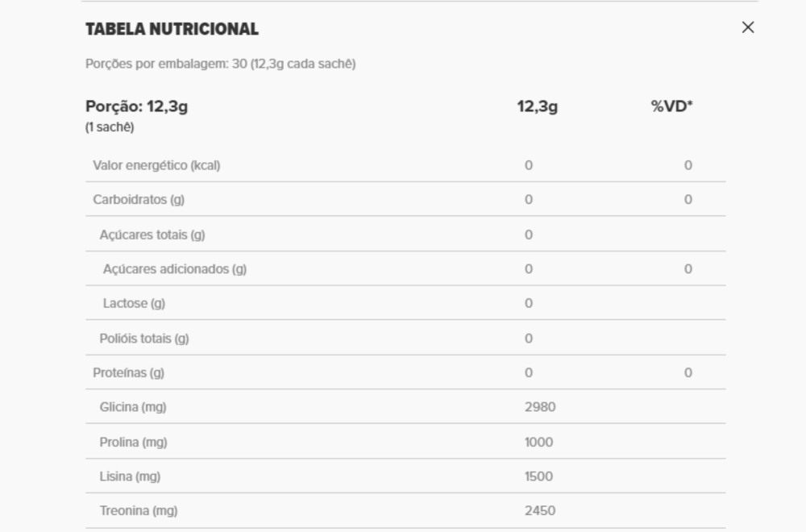806x532 pixels.
Task: Click the %VD* column header
Action: [672, 106]
